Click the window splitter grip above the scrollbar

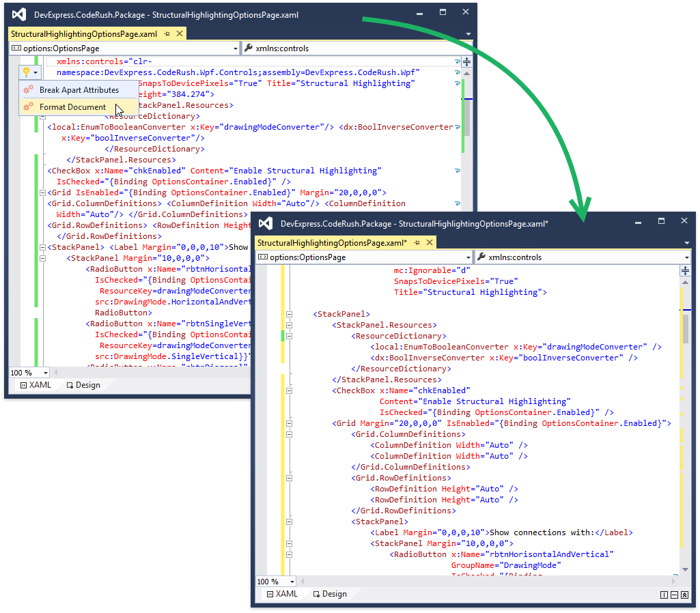pyautogui.click(x=685, y=271)
